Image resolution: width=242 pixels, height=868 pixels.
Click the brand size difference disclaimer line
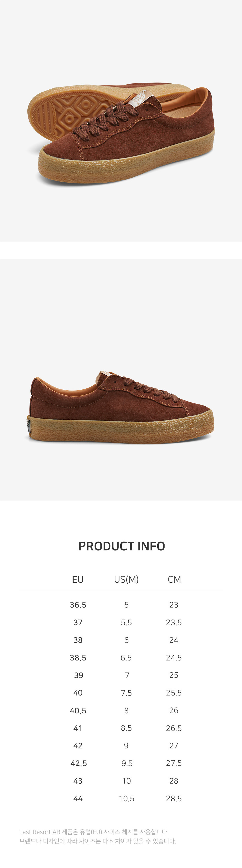(98, 841)
